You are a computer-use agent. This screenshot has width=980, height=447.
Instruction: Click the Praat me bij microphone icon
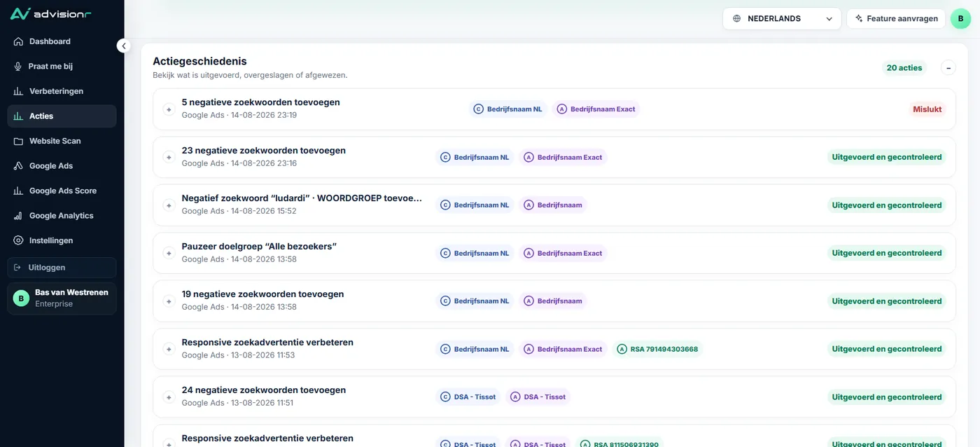pos(18,67)
